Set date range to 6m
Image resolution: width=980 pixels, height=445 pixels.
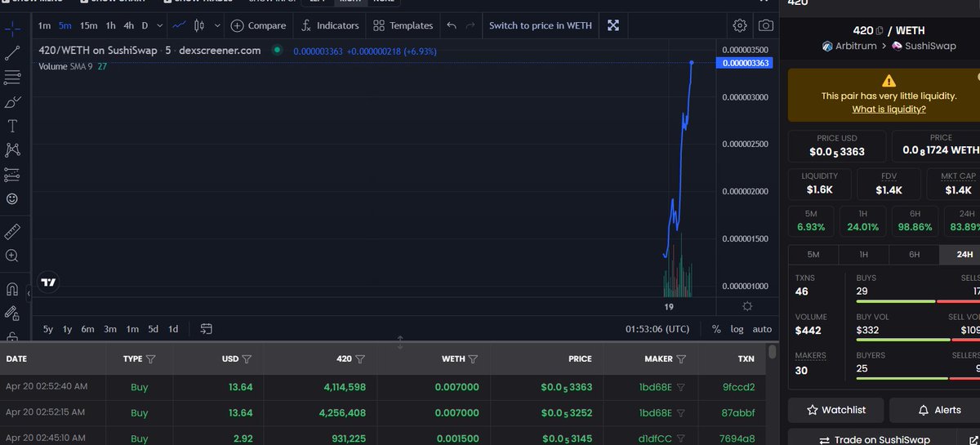pos(87,329)
